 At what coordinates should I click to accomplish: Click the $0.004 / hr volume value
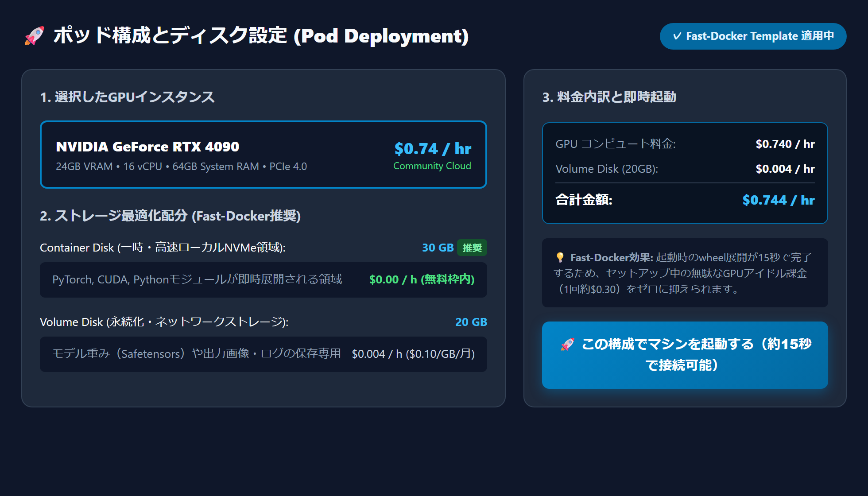785,169
